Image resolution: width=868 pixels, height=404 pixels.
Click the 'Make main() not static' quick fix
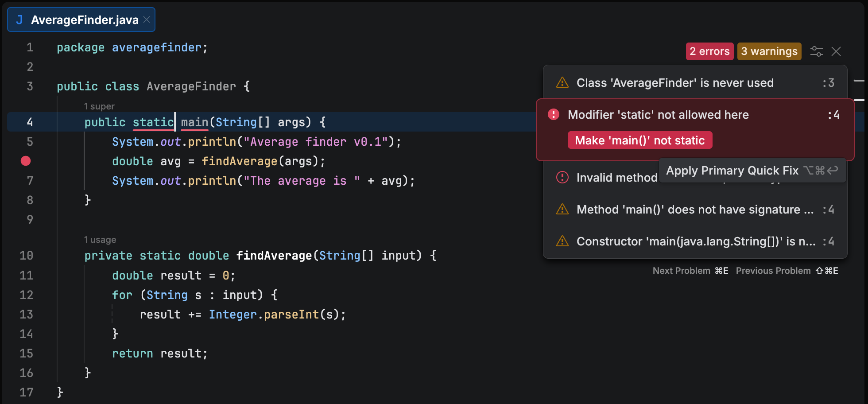(x=639, y=140)
